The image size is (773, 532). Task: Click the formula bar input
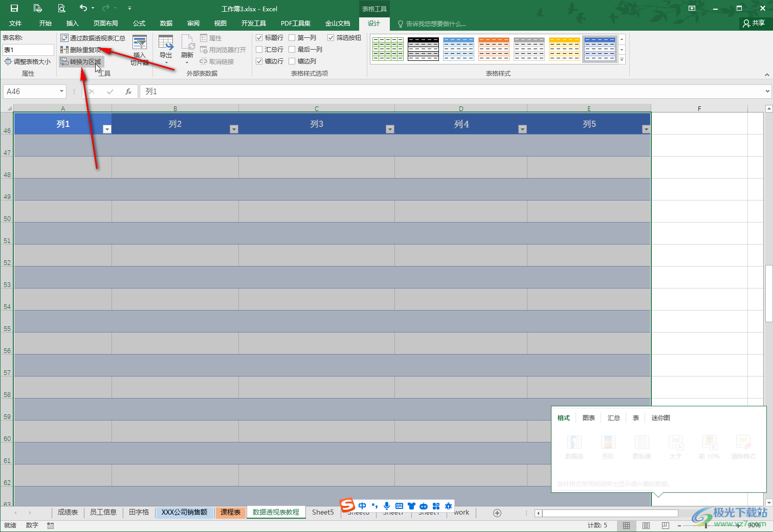451,92
